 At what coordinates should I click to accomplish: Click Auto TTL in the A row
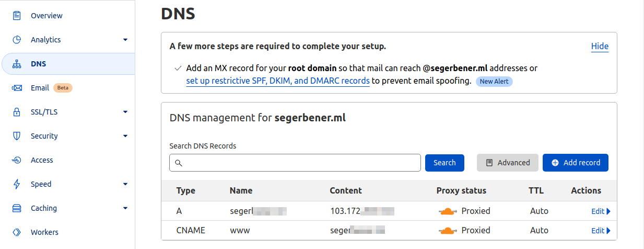(539, 211)
